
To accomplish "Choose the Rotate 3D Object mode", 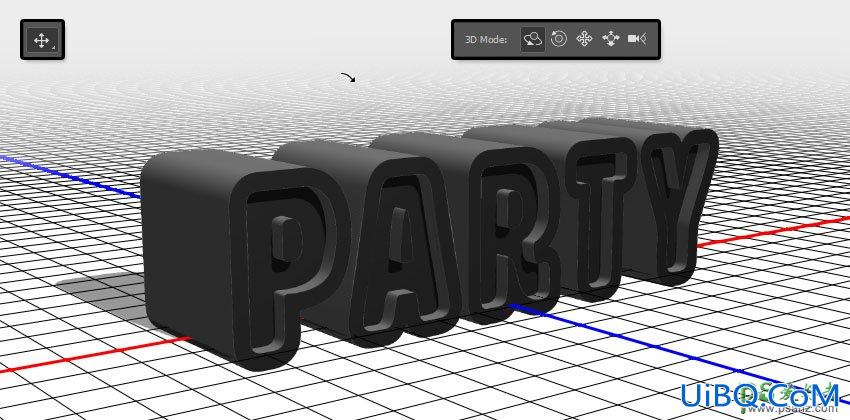I will (x=533, y=39).
